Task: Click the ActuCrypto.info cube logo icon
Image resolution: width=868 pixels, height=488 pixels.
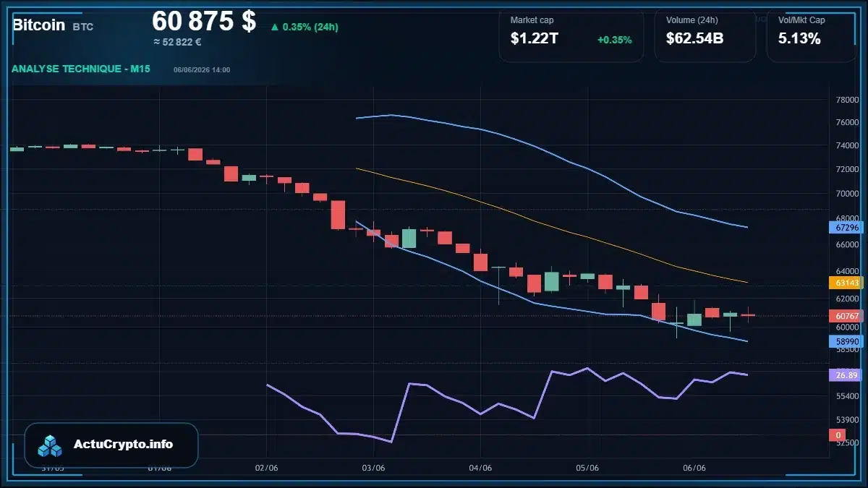Action: pos(50,445)
